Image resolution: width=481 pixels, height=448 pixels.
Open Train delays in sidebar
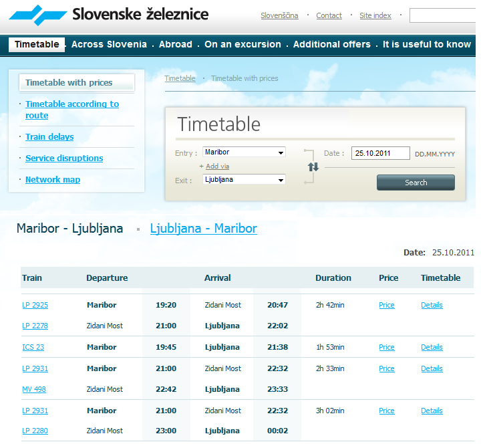[x=49, y=137]
